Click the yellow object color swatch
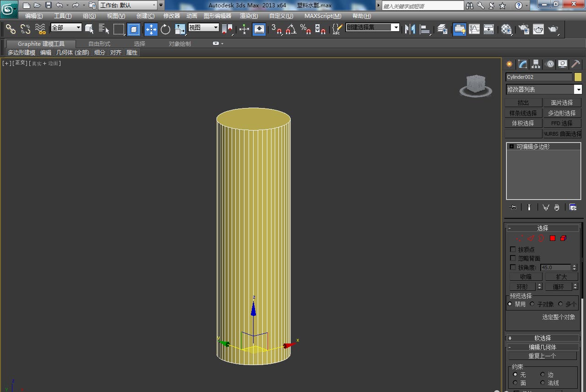The height and width of the screenshot is (392, 586). (578, 77)
